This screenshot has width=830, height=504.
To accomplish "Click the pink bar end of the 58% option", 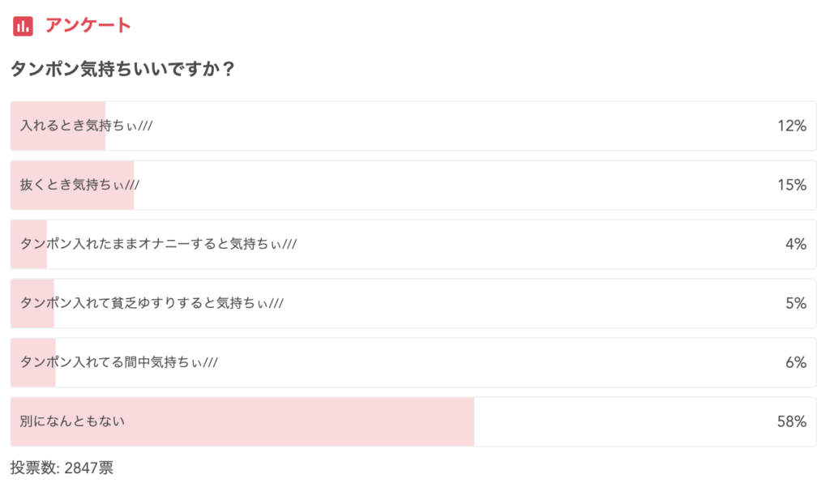I will 468,421.
